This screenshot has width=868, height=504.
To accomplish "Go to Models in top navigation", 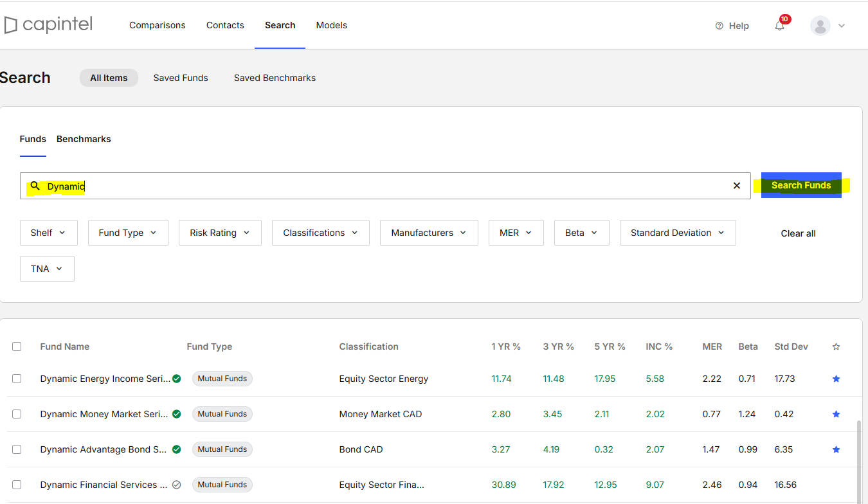I will coord(332,25).
